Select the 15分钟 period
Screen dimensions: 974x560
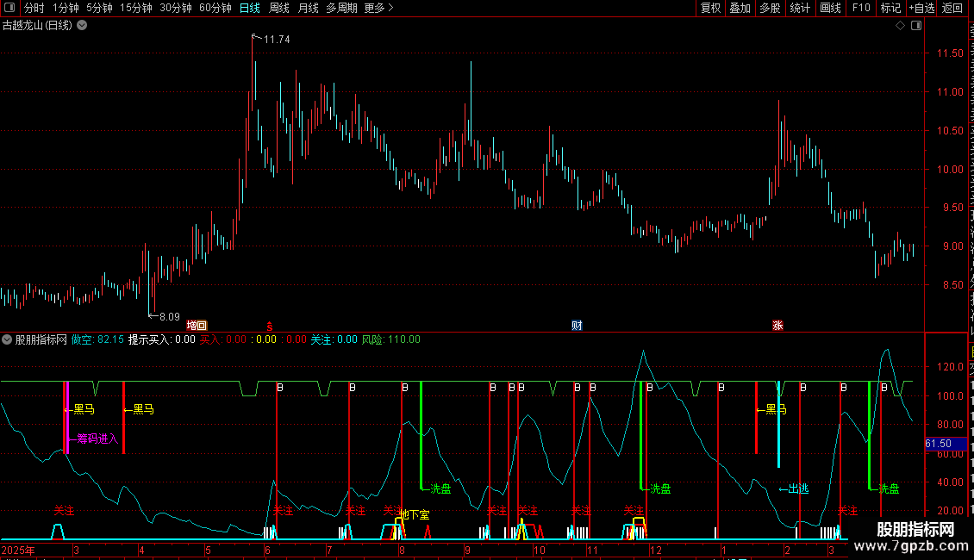pos(136,8)
